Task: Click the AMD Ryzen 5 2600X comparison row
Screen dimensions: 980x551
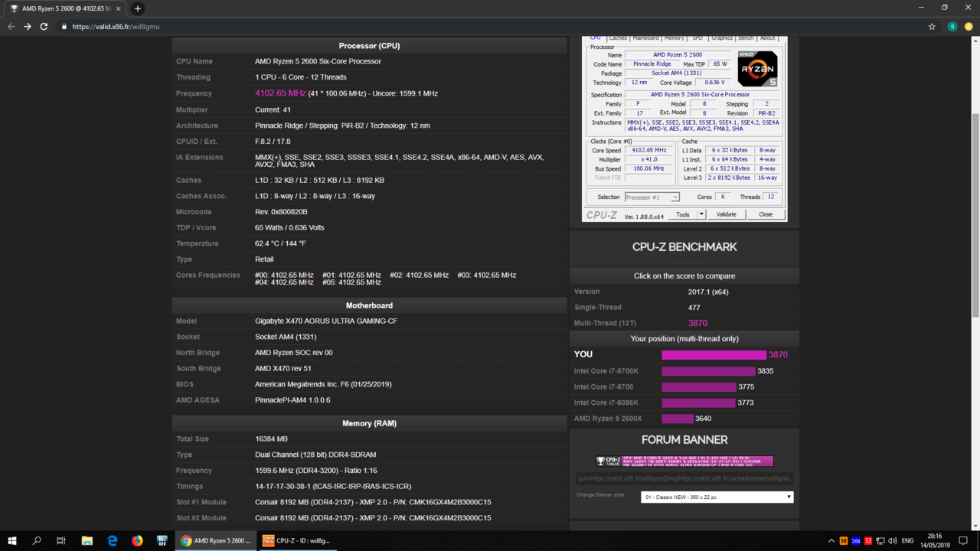Action: (x=684, y=419)
